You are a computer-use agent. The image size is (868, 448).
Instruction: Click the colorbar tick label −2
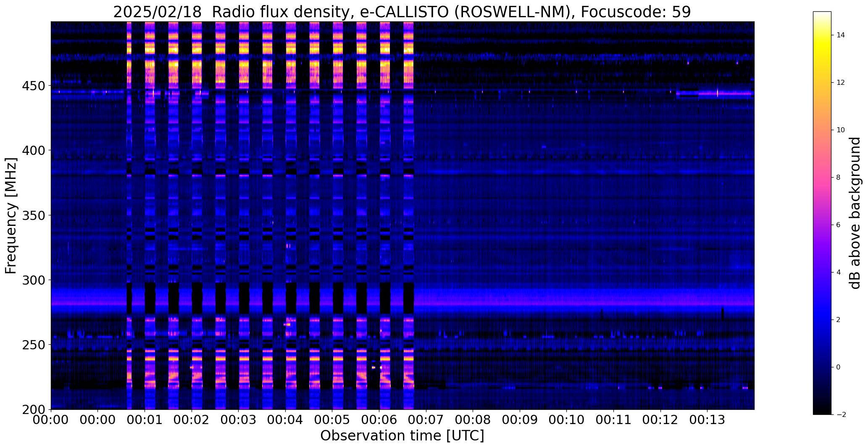click(x=841, y=415)
